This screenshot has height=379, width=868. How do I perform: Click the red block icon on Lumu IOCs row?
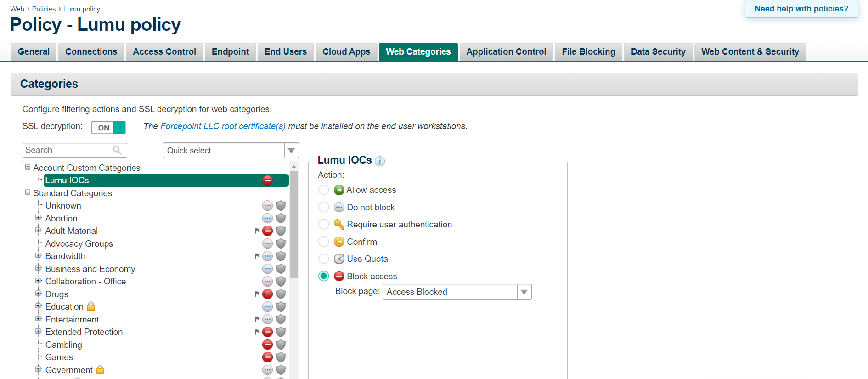pyautogui.click(x=267, y=181)
